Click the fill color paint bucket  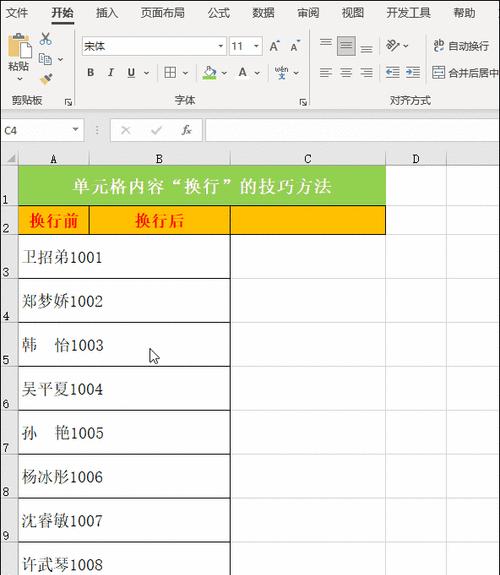(209, 73)
